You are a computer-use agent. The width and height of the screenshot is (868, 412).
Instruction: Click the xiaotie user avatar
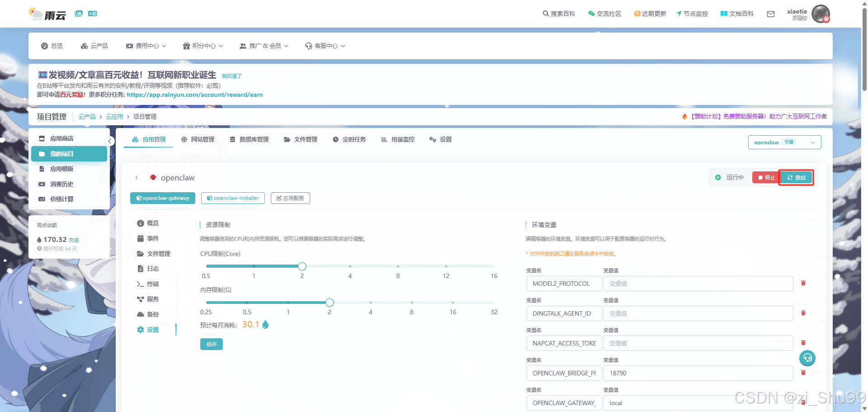click(820, 14)
